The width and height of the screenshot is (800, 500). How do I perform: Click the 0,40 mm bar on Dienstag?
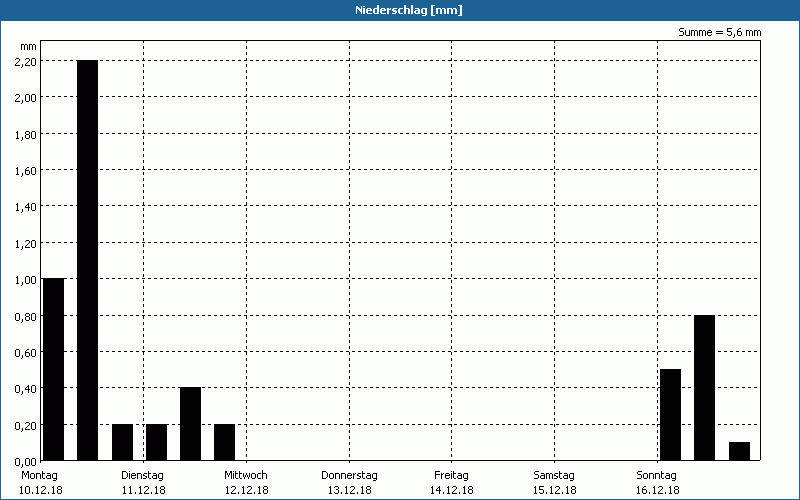click(x=190, y=424)
